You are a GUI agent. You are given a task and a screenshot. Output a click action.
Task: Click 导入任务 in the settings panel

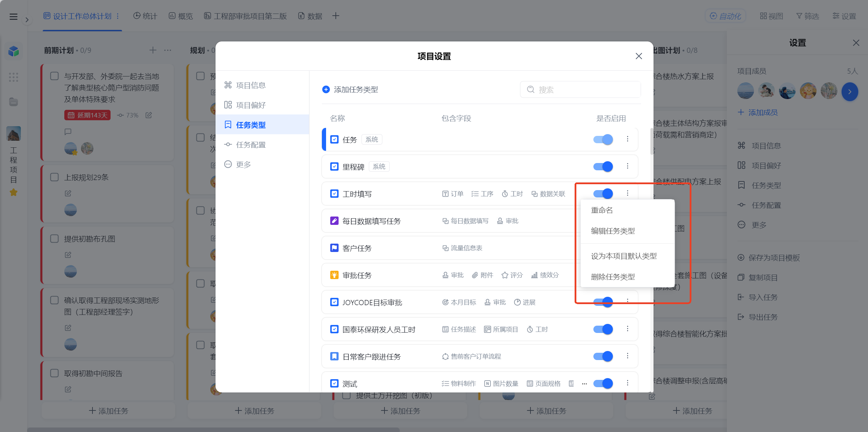[x=757, y=297]
